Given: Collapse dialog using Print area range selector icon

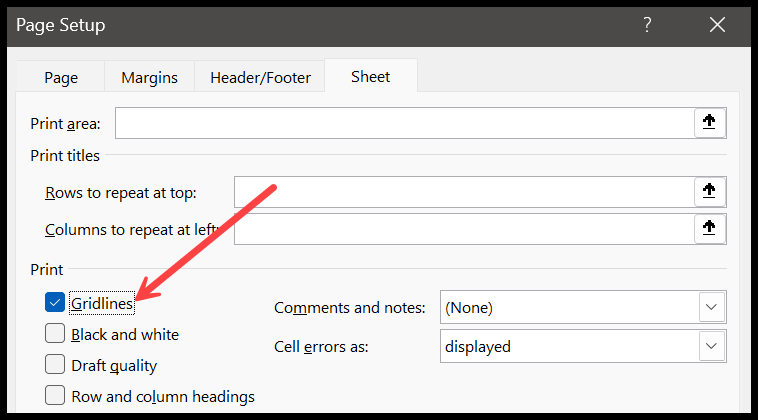Looking at the screenshot, I should [x=709, y=123].
